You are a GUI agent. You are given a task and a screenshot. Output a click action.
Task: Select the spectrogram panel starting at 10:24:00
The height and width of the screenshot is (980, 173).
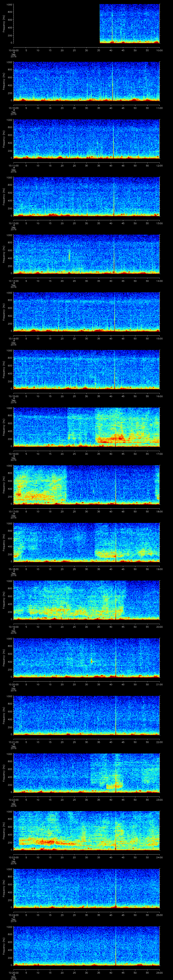pyautogui.click(x=87, y=888)
